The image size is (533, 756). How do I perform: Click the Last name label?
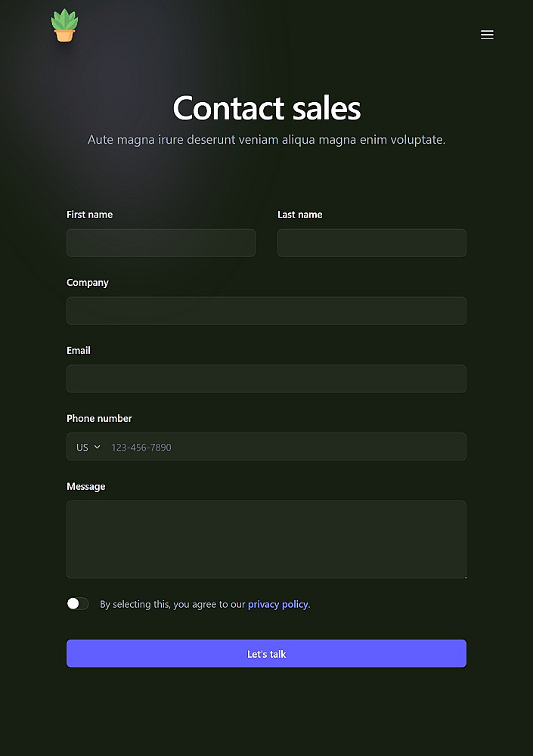[299, 215]
